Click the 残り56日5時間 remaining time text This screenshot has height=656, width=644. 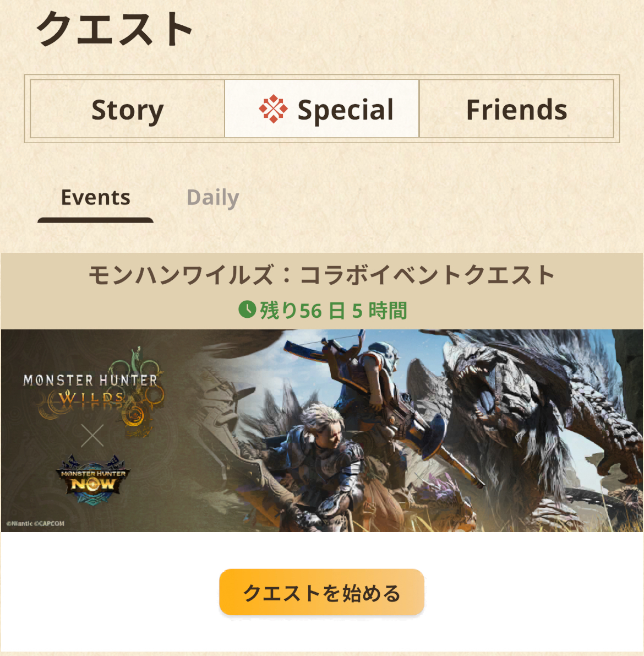(x=334, y=311)
